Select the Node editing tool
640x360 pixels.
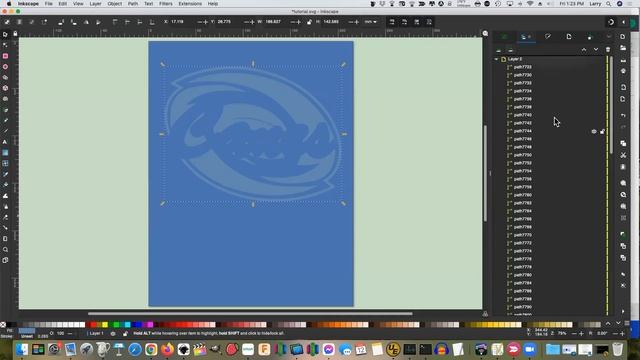(x=5, y=45)
